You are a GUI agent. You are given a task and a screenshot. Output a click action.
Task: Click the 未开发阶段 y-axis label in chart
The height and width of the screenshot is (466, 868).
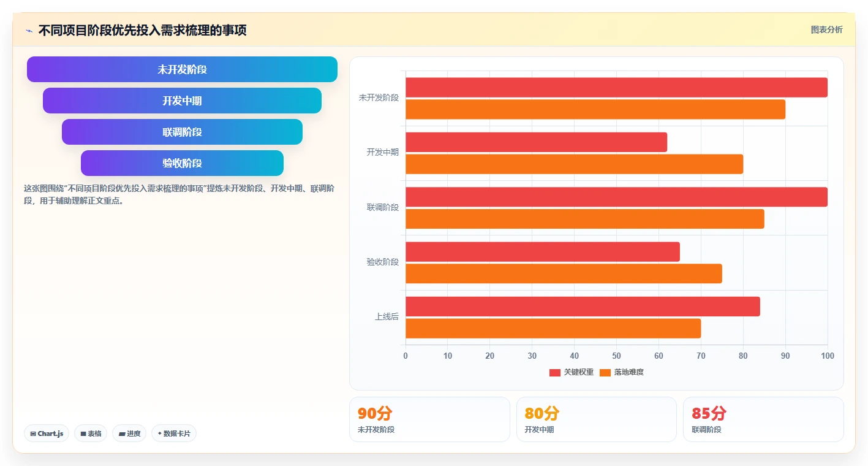click(x=379, y=97)
